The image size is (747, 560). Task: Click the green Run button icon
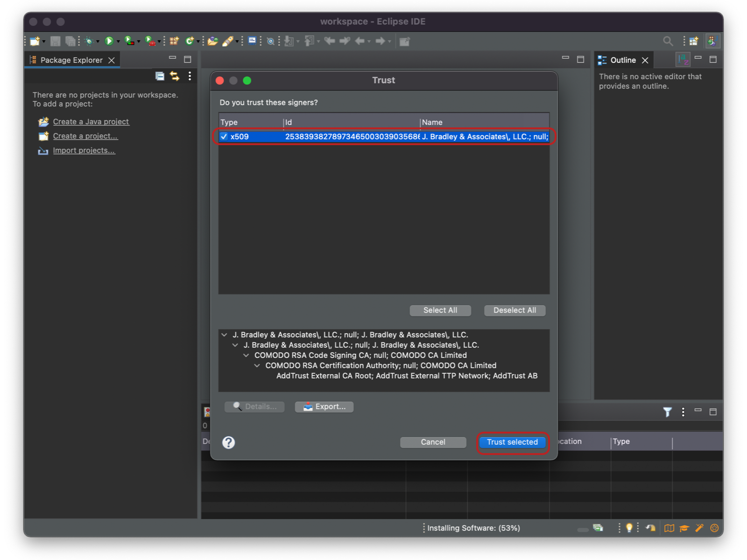pyautogui.click(x=109, y=41)
